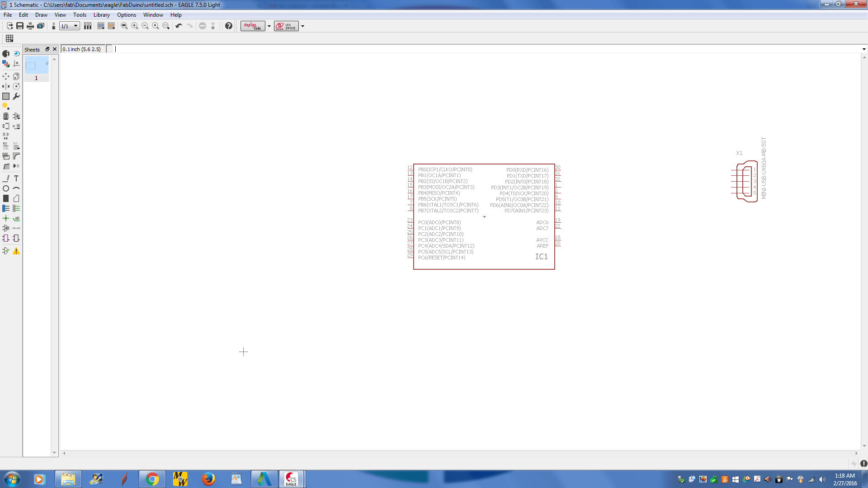This screenshot has width=868, height=488.
Task: Select the Label tool
Action: pyautogui.click(x=16, y=218)
